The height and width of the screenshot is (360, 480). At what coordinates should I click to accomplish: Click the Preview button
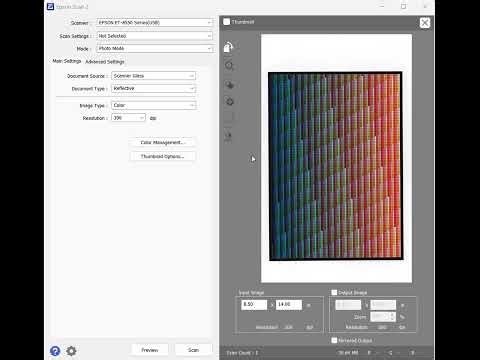150,350
